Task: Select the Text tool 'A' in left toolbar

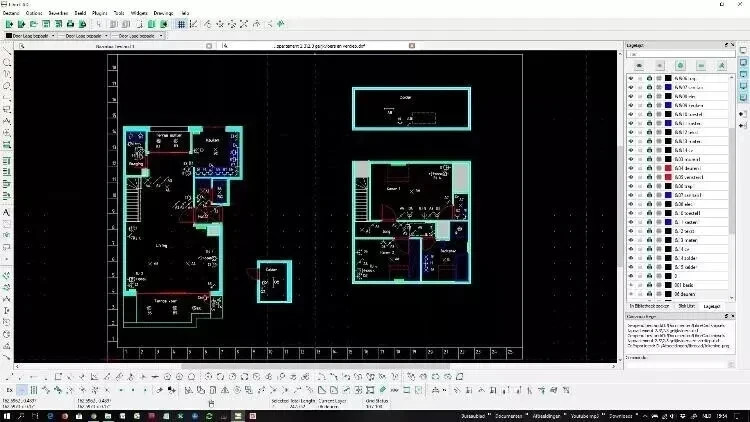Action: click(x=6, y=212)
